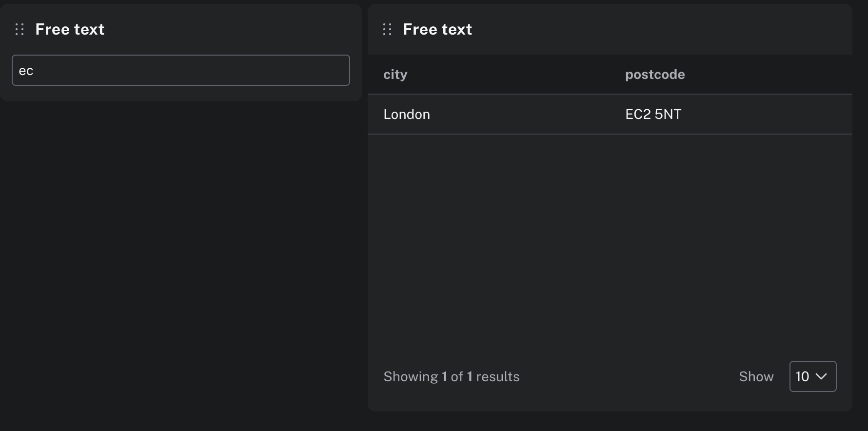868x431 pixels.
Task: Click the "Free text" title above the table
Action: point(437,29)
